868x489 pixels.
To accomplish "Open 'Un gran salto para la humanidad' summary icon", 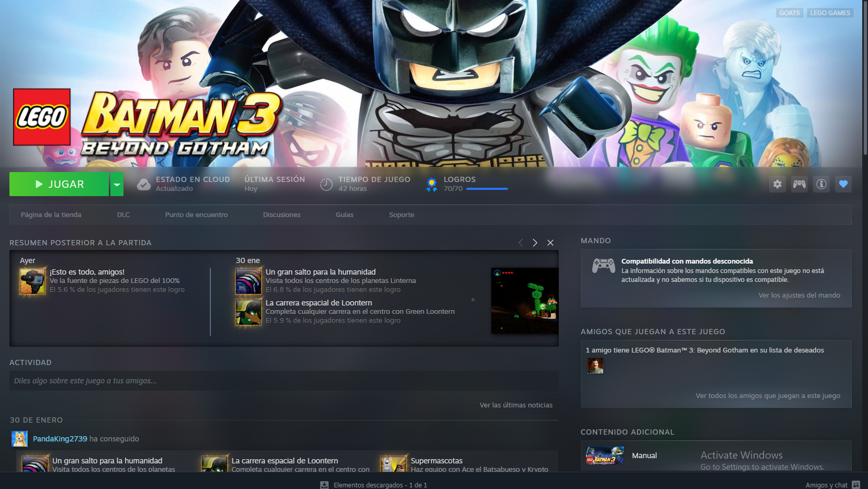I will (x=249, y=281).
